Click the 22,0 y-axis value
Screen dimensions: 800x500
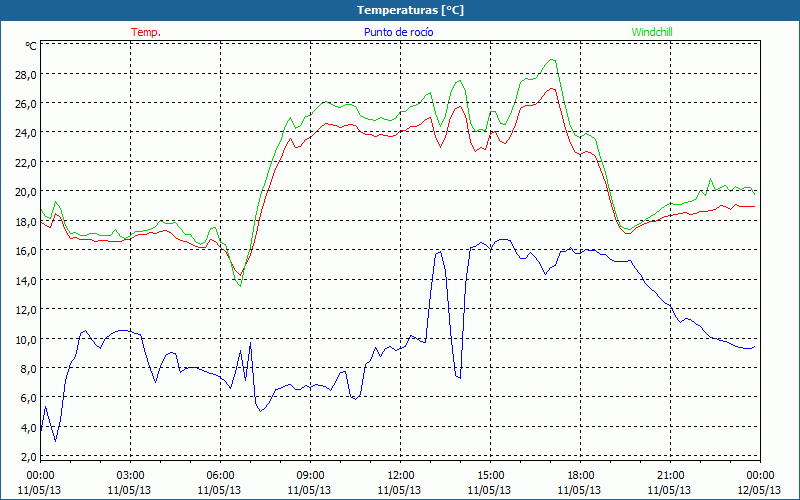click(26, 162)
